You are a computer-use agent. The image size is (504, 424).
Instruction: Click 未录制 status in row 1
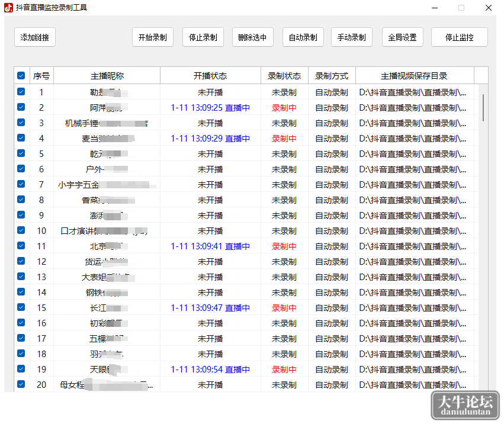(x=284, y=92)
